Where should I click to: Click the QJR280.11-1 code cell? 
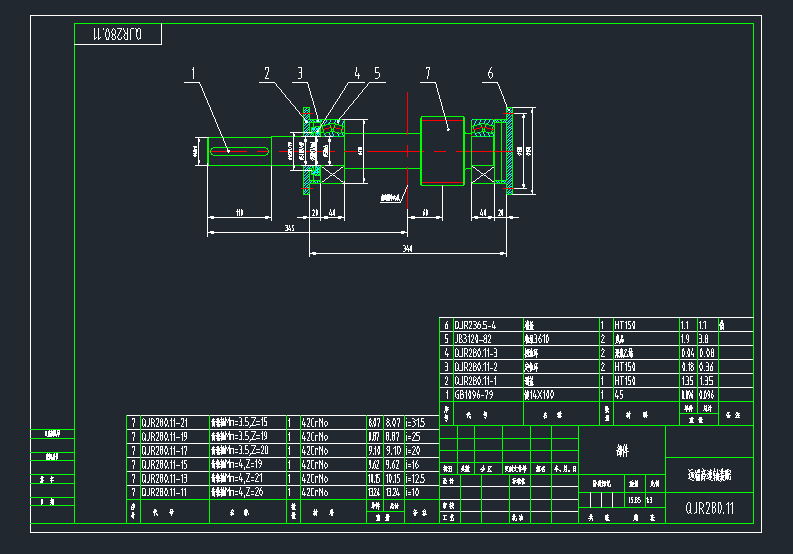[489, 380]
